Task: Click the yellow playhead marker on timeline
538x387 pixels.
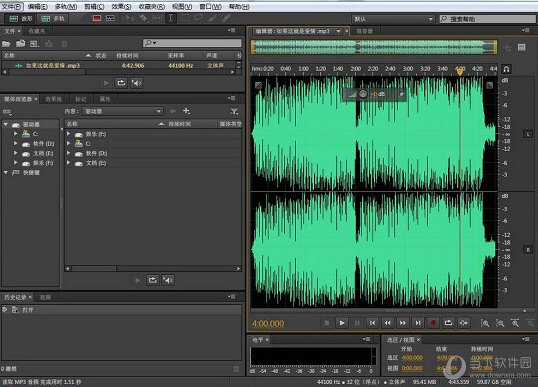Action: click(460, 72)
